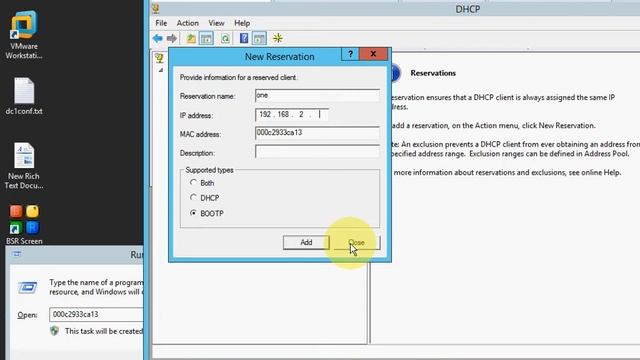Click the Run dialog title bar icon
The width and height of the screenshot is (640, 360).
[17, 254]
